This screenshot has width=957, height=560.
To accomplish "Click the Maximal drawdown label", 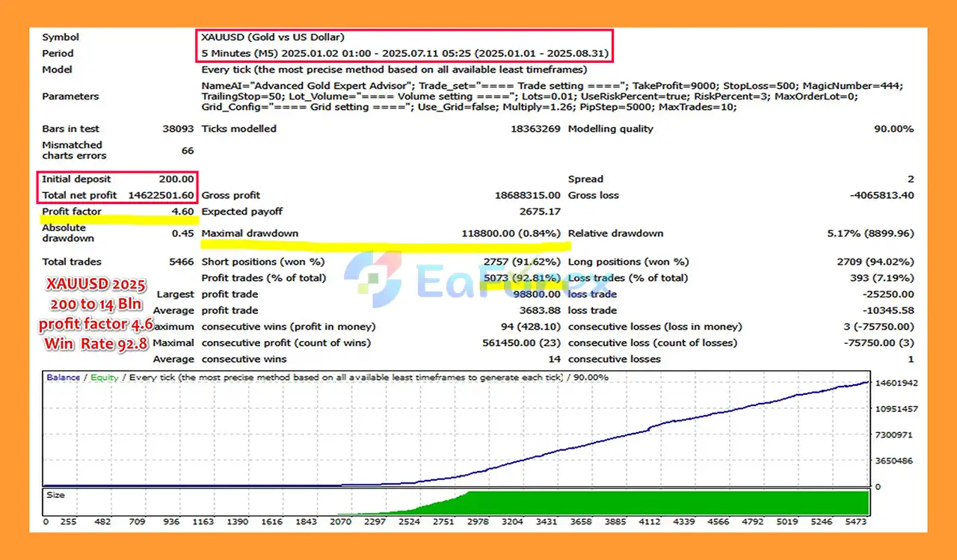I will 250,233.
